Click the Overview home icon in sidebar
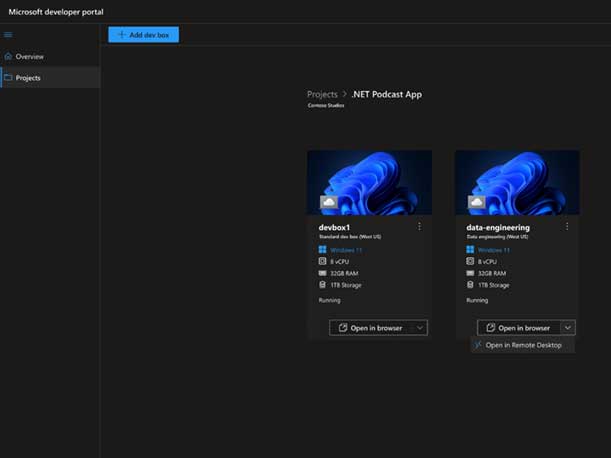Image resolution: width=611 pixels, height=458 pixels. pyautogui.click(x=9, y=57)
